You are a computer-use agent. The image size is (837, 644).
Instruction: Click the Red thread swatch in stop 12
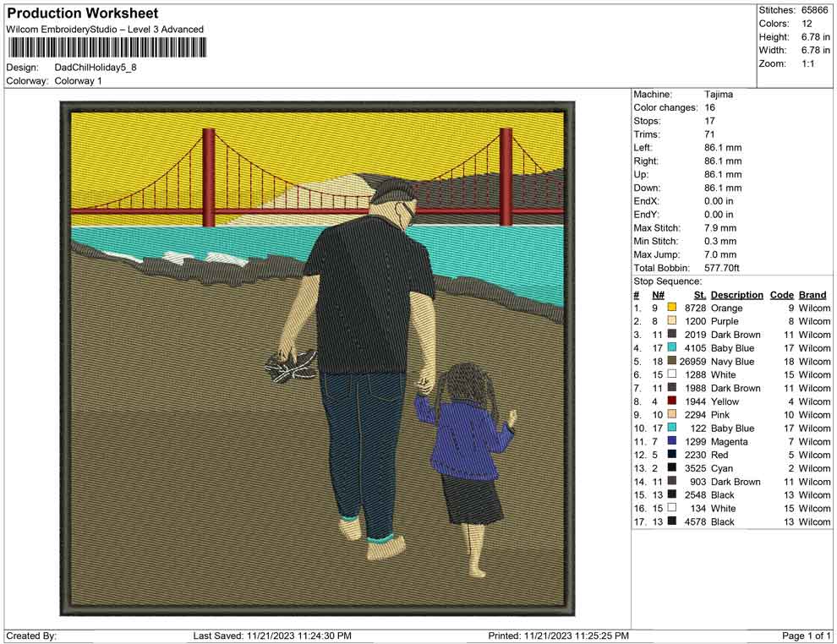672,456
